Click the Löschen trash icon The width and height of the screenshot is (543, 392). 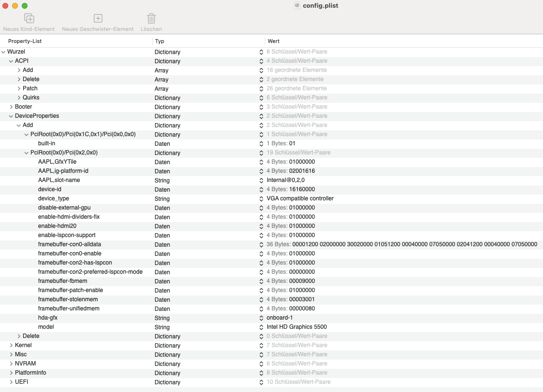[151, 18]
